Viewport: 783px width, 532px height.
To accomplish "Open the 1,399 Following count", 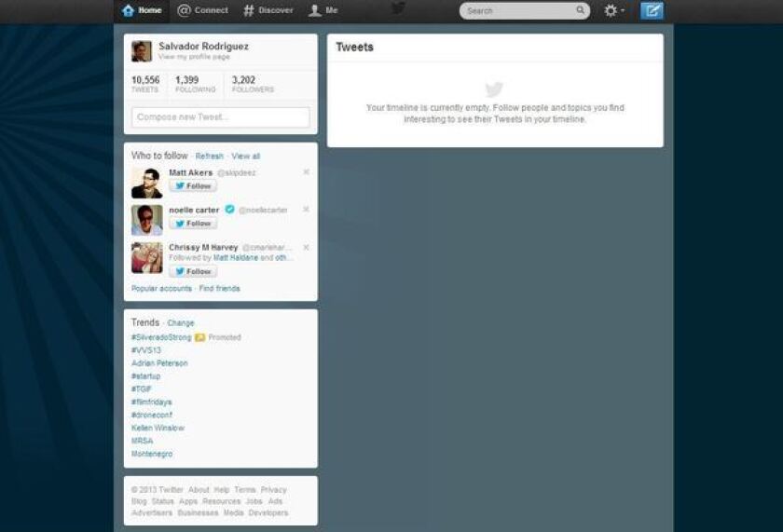I will [195, 84].
